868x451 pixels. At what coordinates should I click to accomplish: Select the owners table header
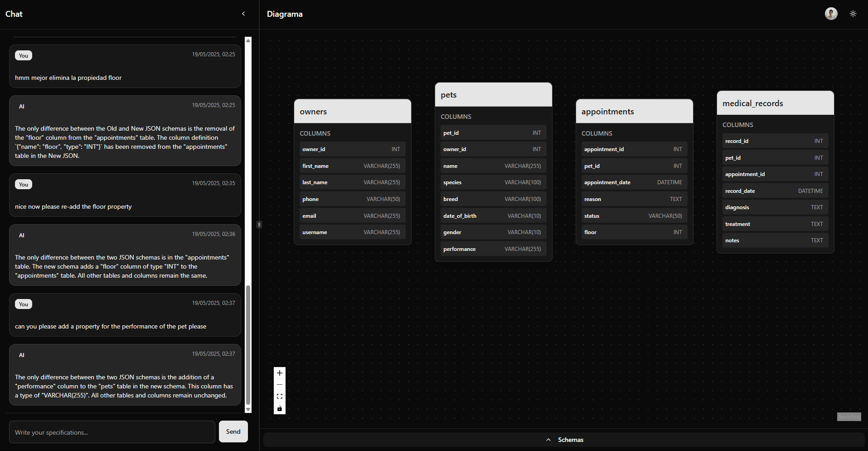[353, 112]
